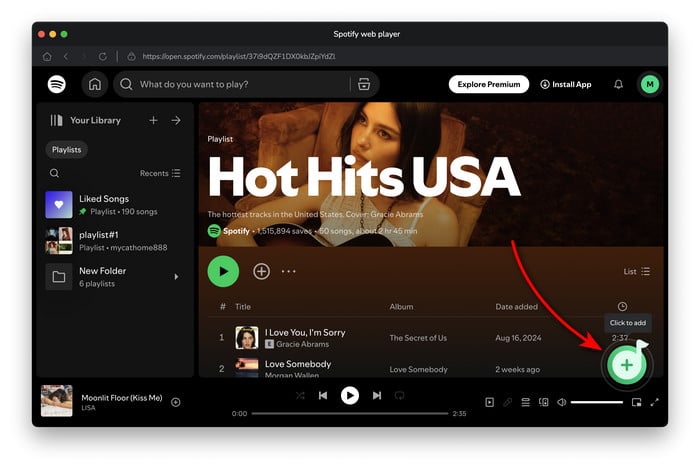700x469 pixels.
Task: Sort by the Title column header
Action: (243, 307)
